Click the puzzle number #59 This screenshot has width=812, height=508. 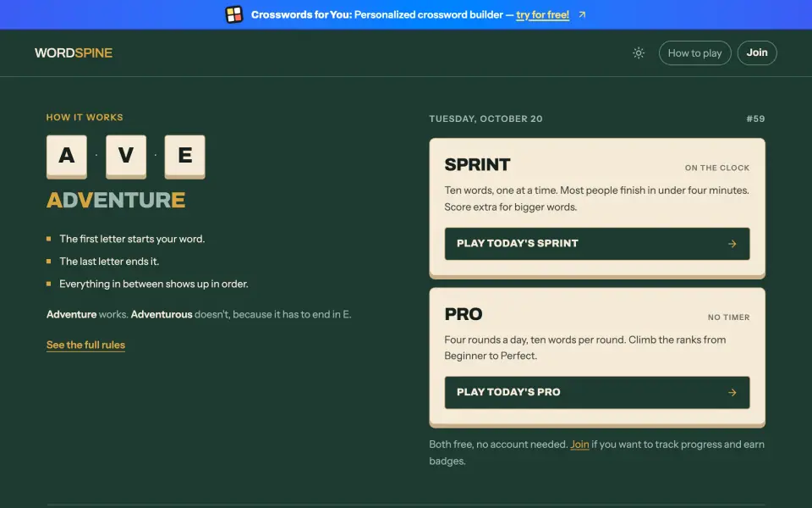(x=755, y=119)
